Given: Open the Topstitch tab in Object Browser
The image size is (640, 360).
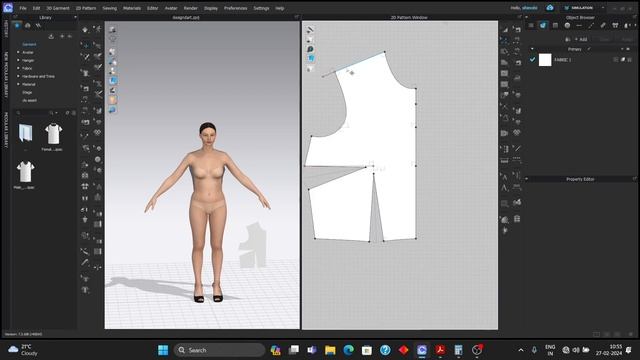Looking at the screenshot, I should click(591, 25).
